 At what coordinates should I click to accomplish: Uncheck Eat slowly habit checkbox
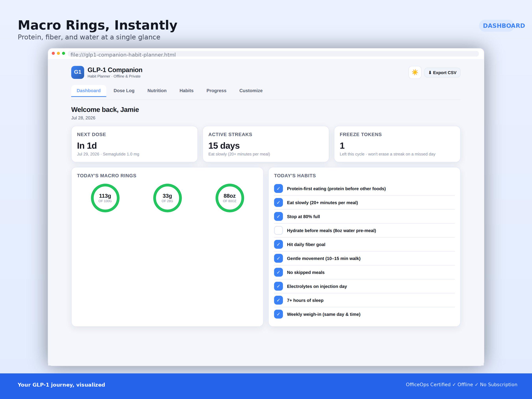click(x=278, y=203)
